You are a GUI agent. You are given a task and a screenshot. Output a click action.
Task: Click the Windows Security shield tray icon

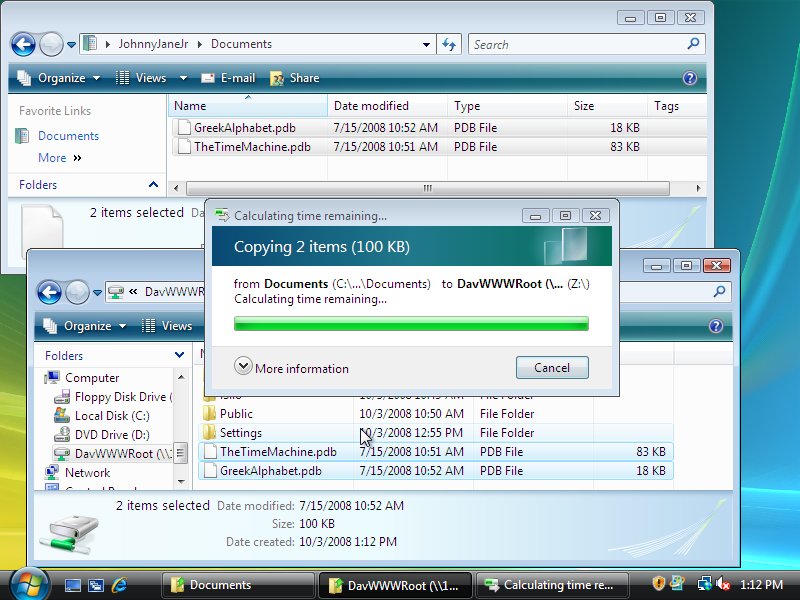(659, 584)
